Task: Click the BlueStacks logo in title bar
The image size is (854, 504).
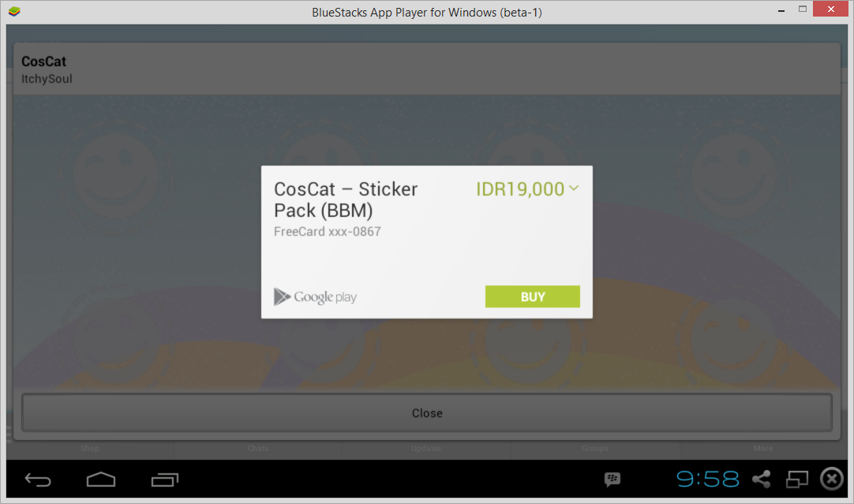Action: point(14,11)
